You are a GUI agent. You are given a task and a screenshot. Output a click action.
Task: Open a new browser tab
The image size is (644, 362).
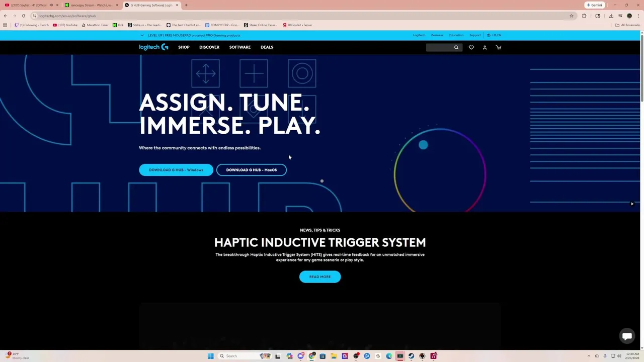point(186,5)
